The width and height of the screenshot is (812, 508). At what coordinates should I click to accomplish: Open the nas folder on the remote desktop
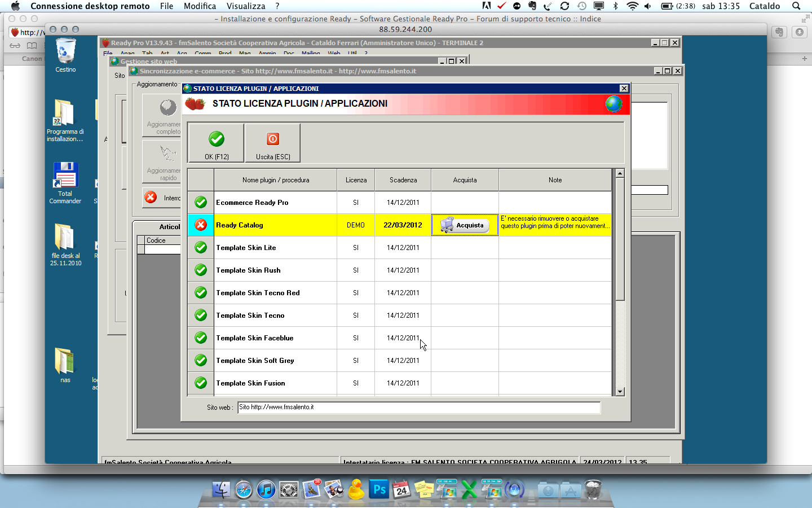(x=65, y=365)
